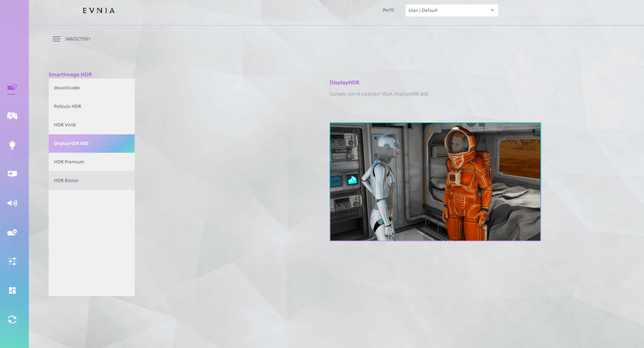The height and width of the screenshot is (348, 644).
Task: Open the SmartImage picture settings icon
Action: tap(12, 88)
